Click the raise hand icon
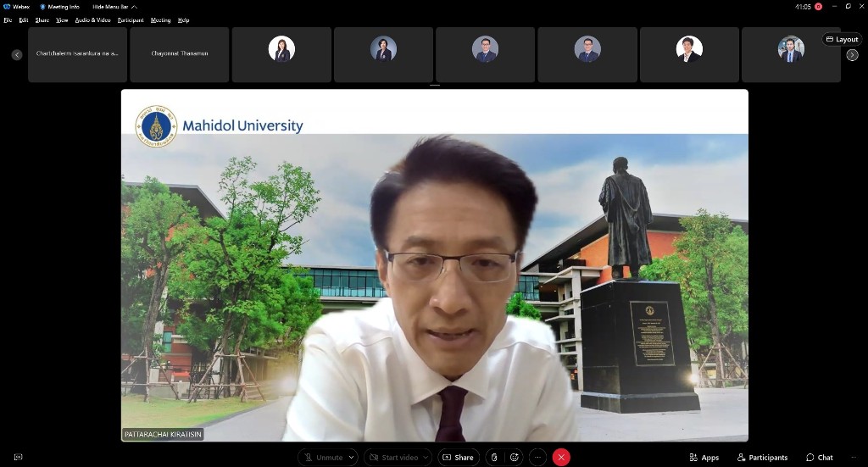Screen dimensions: 868x467 tap(493, 458)
